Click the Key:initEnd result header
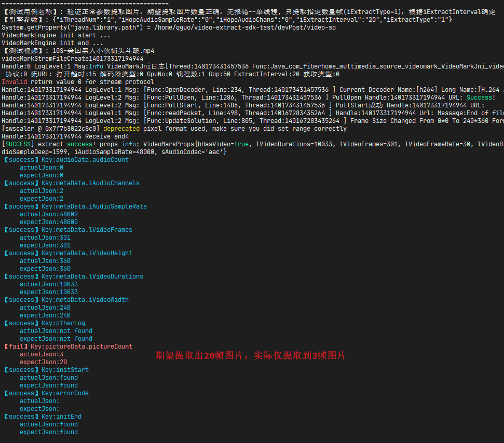This screenshot has width=504, height=443. tap(43, 417)
